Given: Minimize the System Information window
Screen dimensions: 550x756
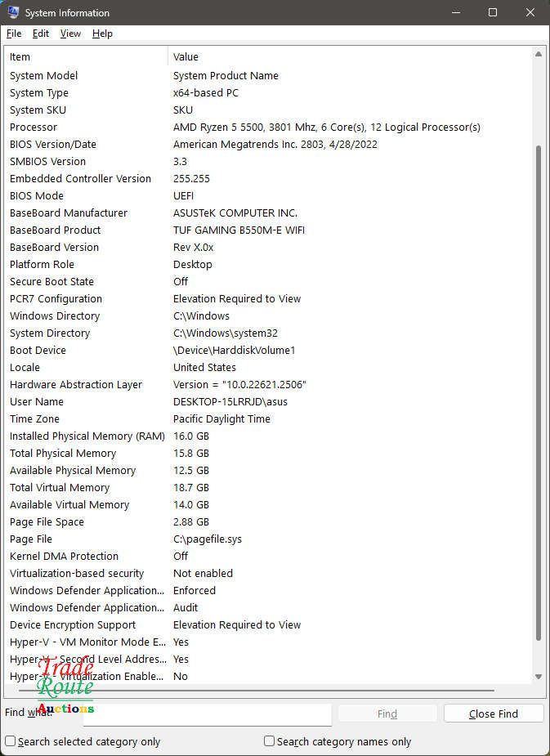Looking at the screenshot, I should 455,12.
